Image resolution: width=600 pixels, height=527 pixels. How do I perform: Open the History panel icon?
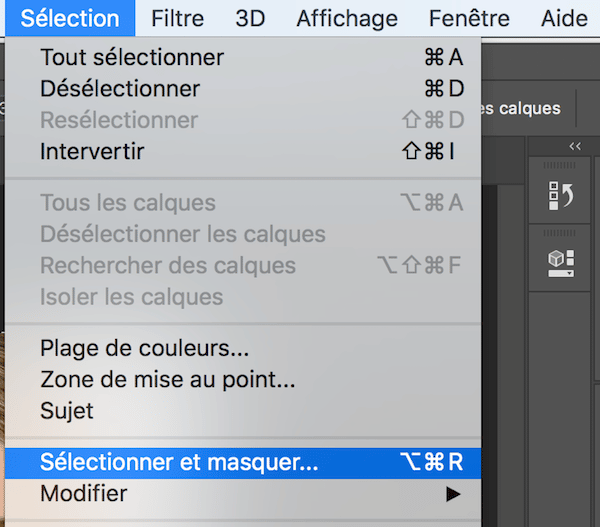coord(560,194)
